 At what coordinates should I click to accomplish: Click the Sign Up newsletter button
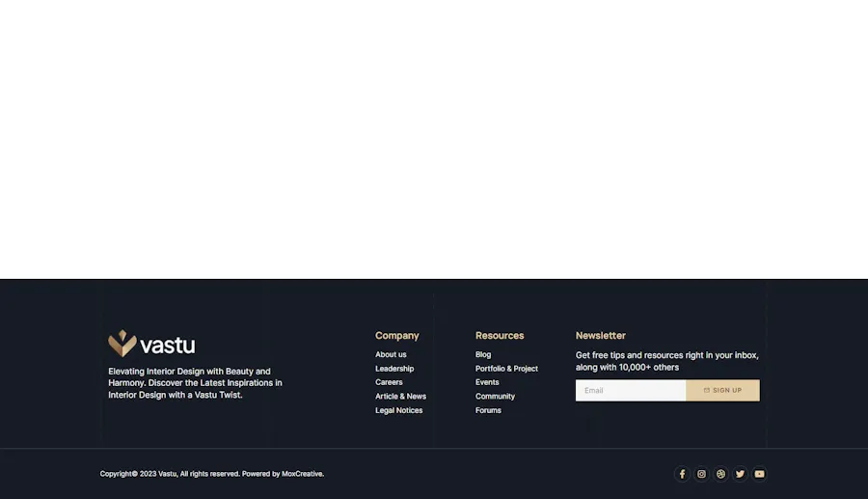[722, 390]
